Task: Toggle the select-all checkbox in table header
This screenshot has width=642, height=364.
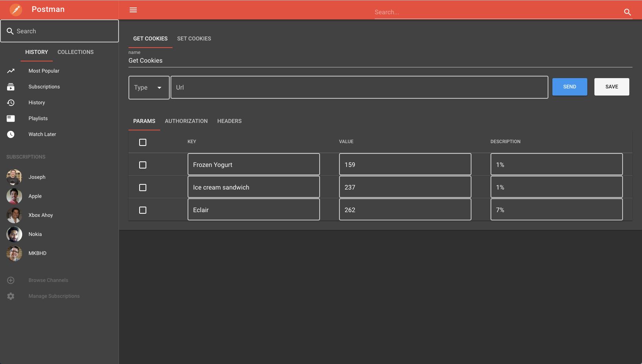Action: point(143,142)
